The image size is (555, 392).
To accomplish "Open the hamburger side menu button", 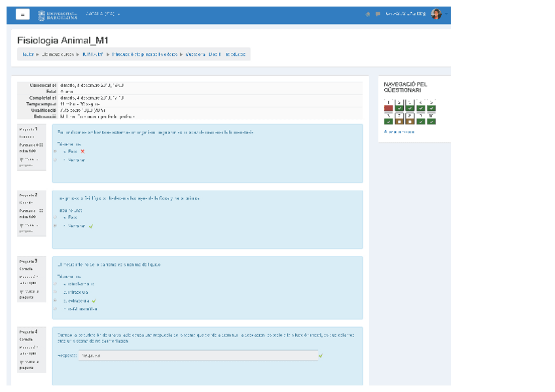I will click(22, 14).
